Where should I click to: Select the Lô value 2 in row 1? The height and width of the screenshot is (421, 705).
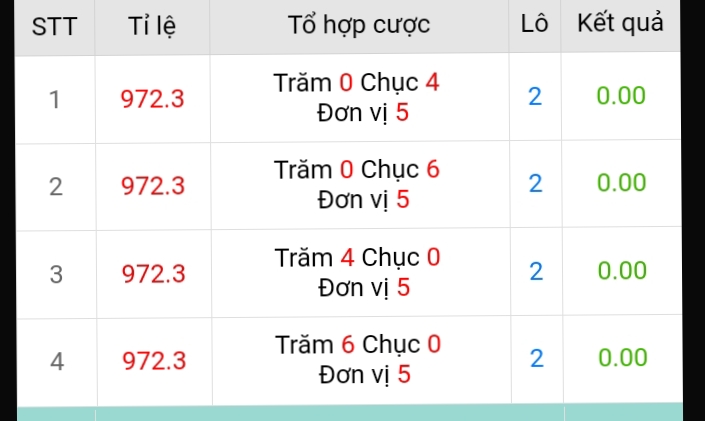click(535, 96)
